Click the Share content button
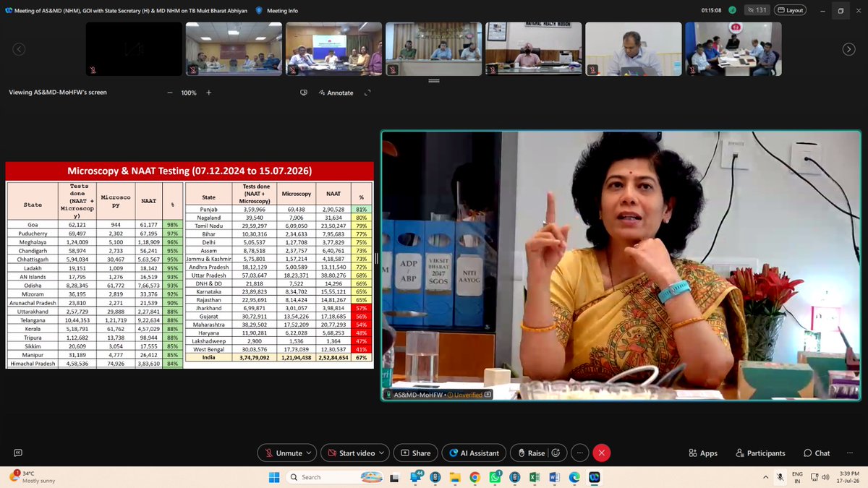 [415, 453]
